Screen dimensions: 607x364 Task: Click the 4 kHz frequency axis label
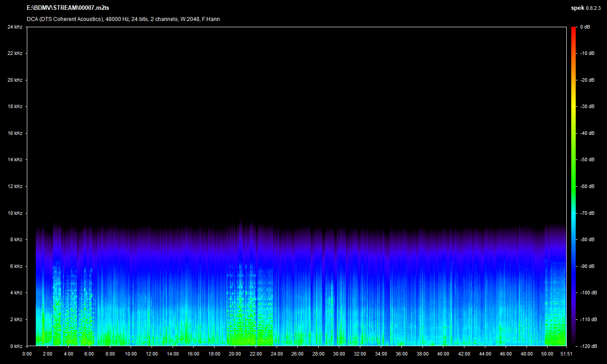click(x=16, y=293)
